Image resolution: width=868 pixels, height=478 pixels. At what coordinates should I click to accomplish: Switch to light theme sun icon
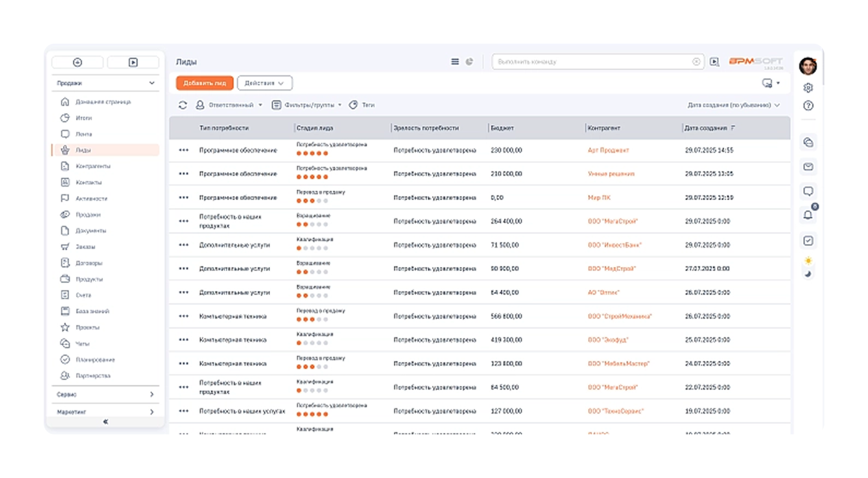pos(808,260)
